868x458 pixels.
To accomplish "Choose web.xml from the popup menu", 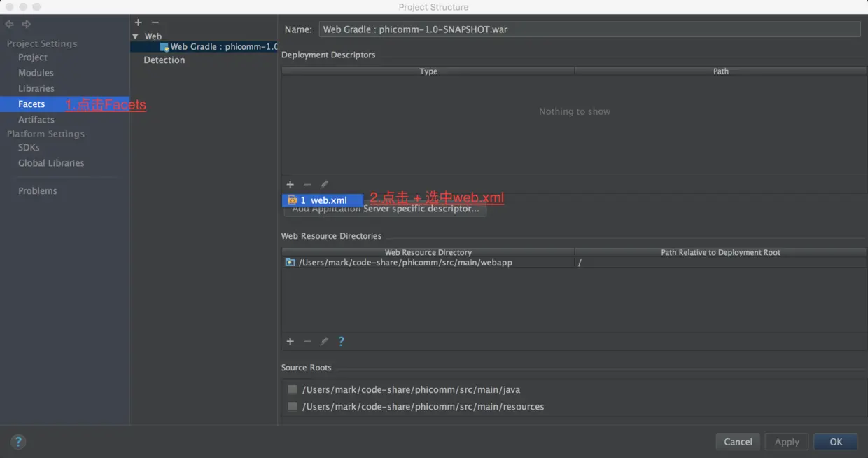I will (323, 200).
